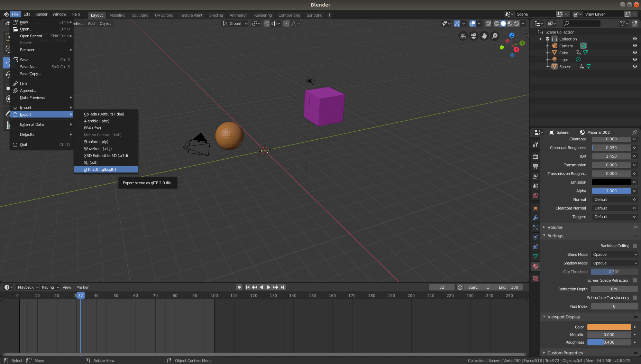Choose glTF 2.0 (.glb/.gltf) export
Image resolution: width=641 pixels, height=364 pixels.
(106, 169)
